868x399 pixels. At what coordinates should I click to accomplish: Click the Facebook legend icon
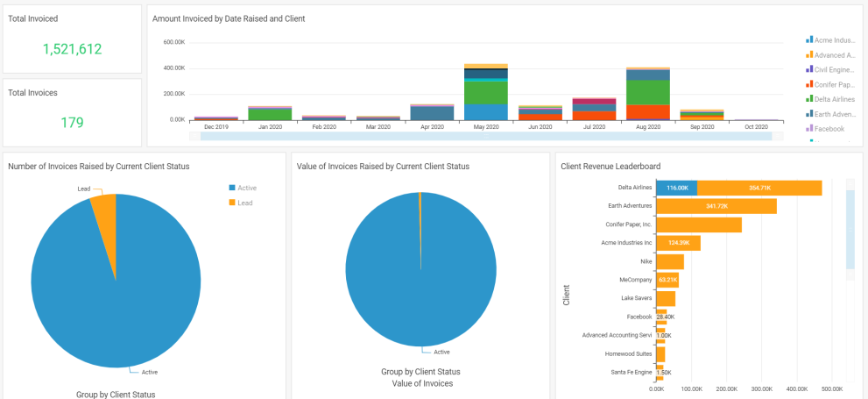(x=809, y=129)
